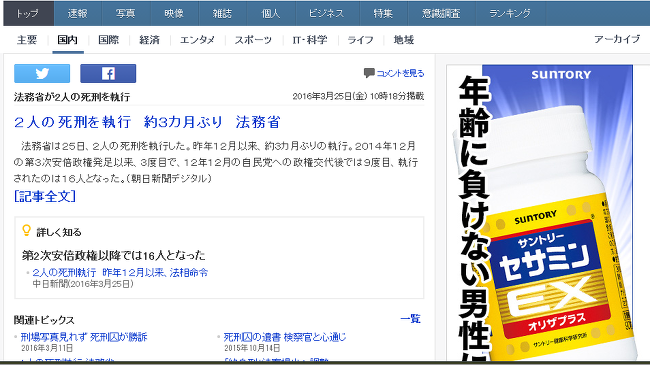Select the スポーツ category

253,40
